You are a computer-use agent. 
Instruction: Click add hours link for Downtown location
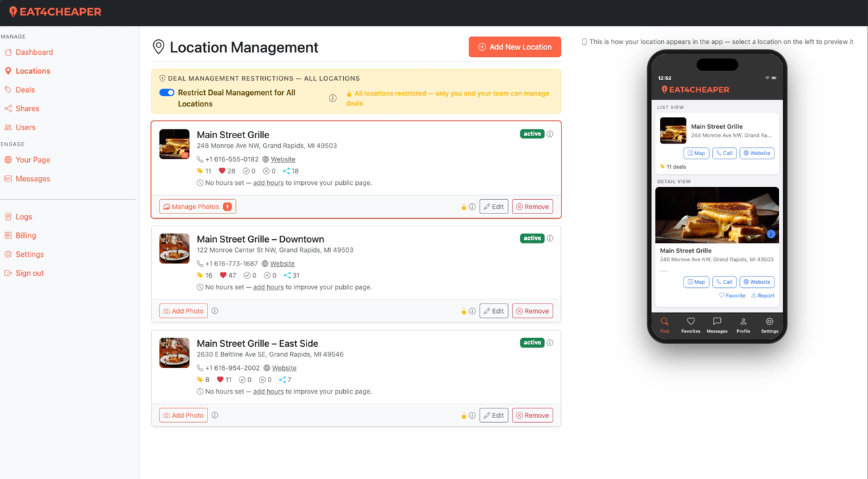point(269,287)
